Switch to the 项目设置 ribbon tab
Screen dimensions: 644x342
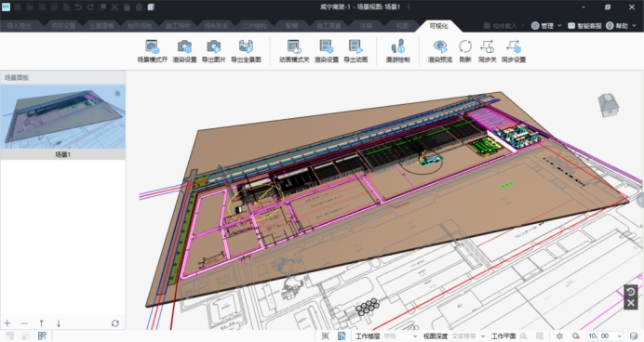(63, 26)
